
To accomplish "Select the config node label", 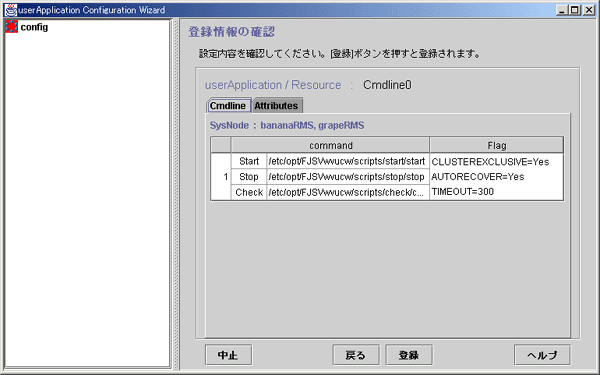I will click(34, 27).
